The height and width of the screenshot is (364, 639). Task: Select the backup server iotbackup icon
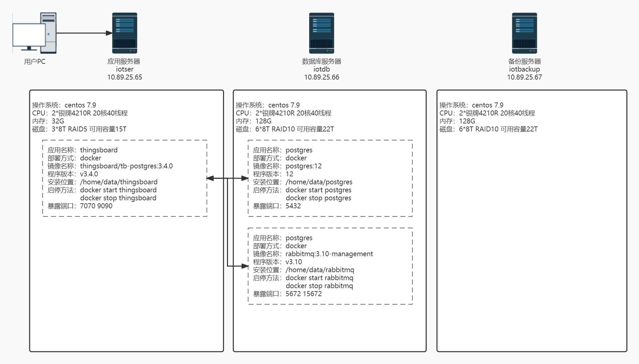(524, 33)
